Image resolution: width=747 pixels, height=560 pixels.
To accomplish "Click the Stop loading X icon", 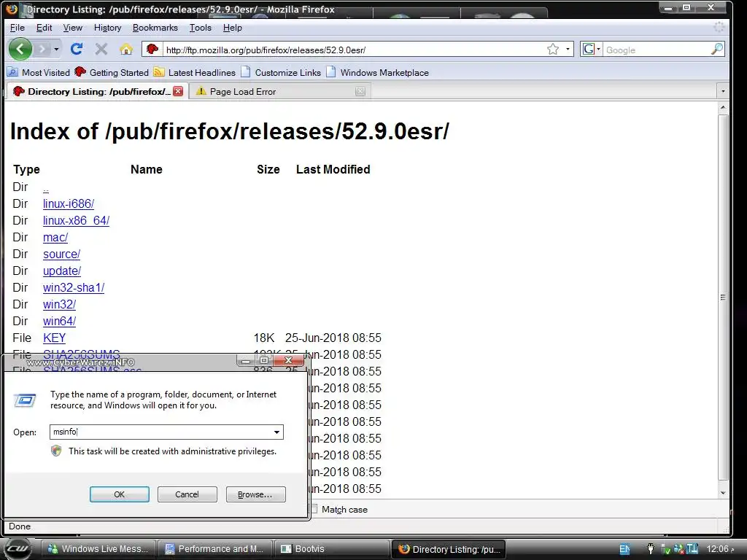I will [101, 49].
